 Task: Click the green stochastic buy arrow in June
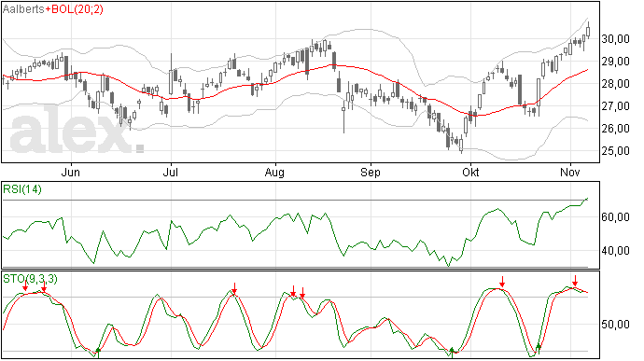click(x=98, y=353)
